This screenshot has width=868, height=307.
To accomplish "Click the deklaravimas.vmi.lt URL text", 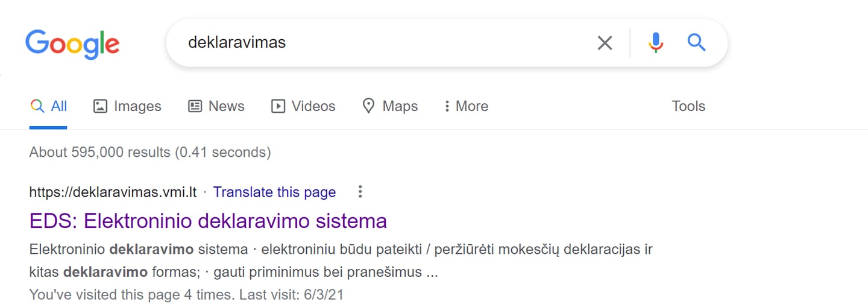I will pos(113,192).
